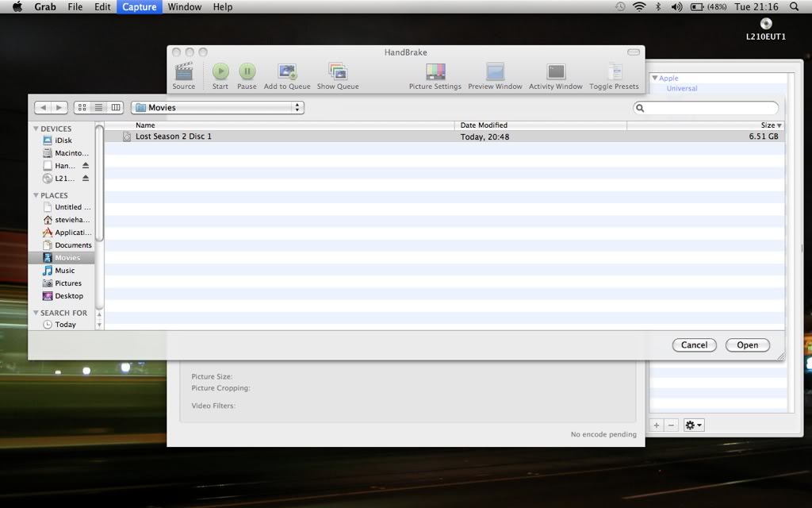Eject the Han... volume in sidebar
Image resolution: width=812 pixels, height=508 pixels.
tap(86, 165)
